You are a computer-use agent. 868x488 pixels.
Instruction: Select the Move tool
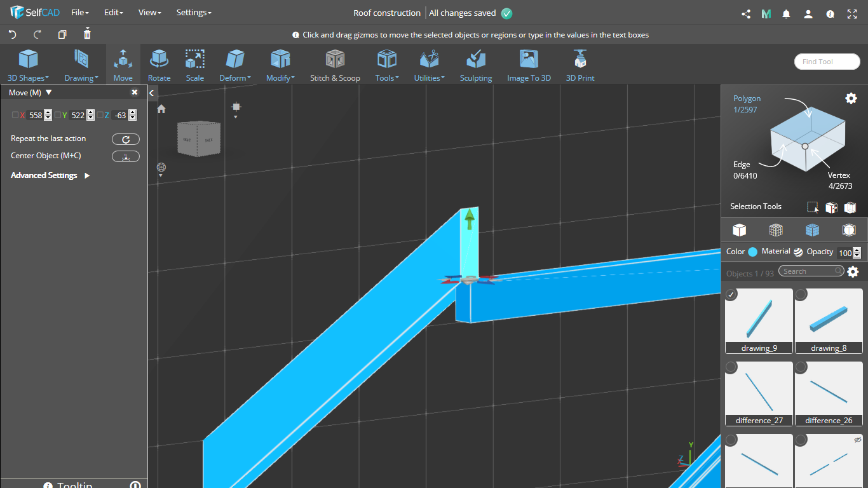(123, 66)
